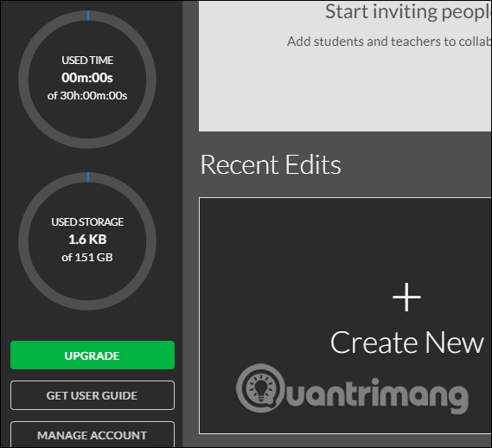Click the green UPGRADE button
Screen dimensions: 492x448
[x=93, y=355]
